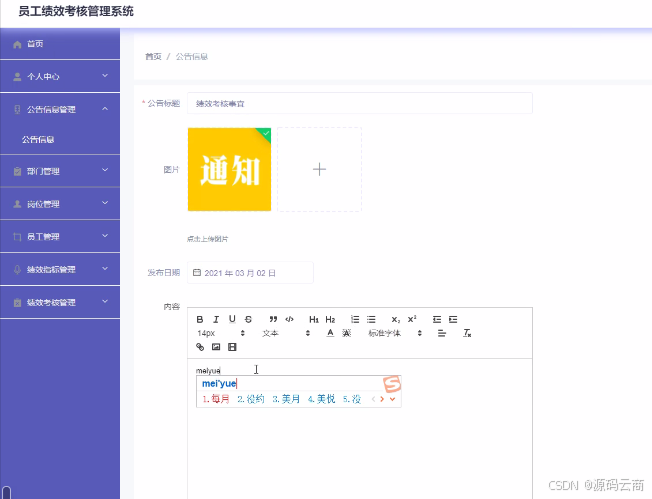Open the text color picker

(x=330, y=333)
